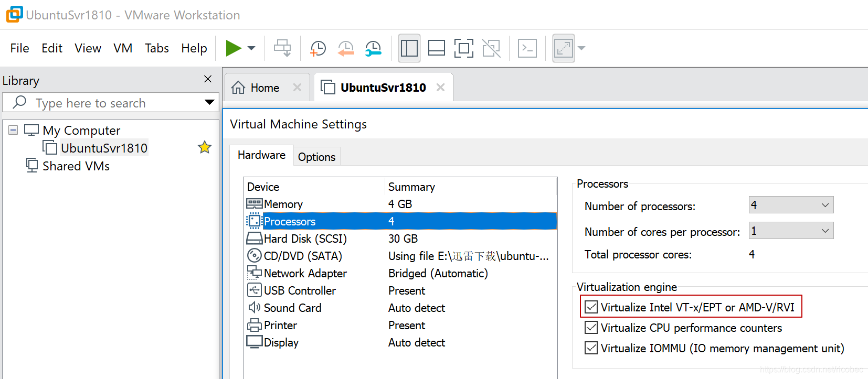868x379 pixels.
Task: Open the Edit menu
Action: [x=52, y=48]
